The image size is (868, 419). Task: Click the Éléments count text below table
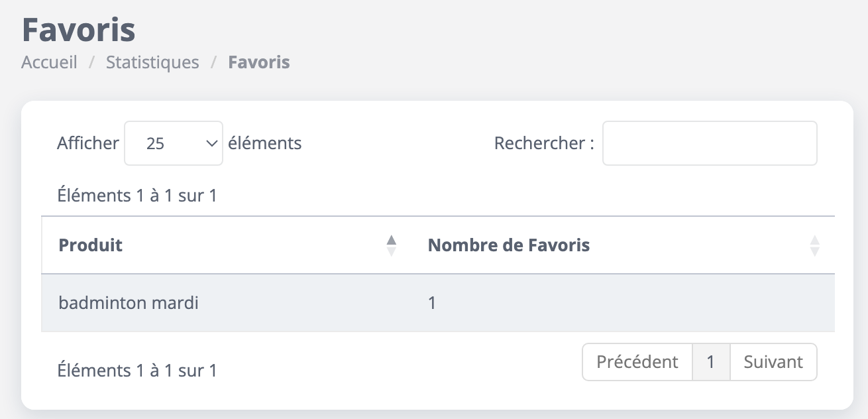pos(137,371)
